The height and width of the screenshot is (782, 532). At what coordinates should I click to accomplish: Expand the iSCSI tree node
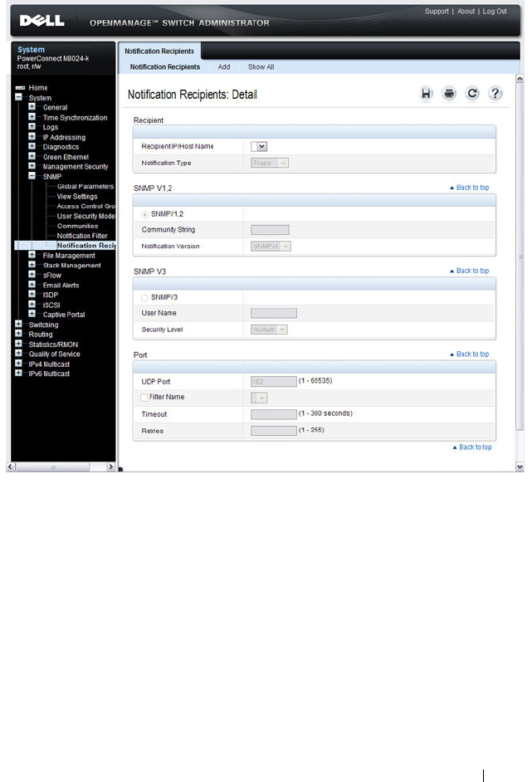tap(32, 304)
